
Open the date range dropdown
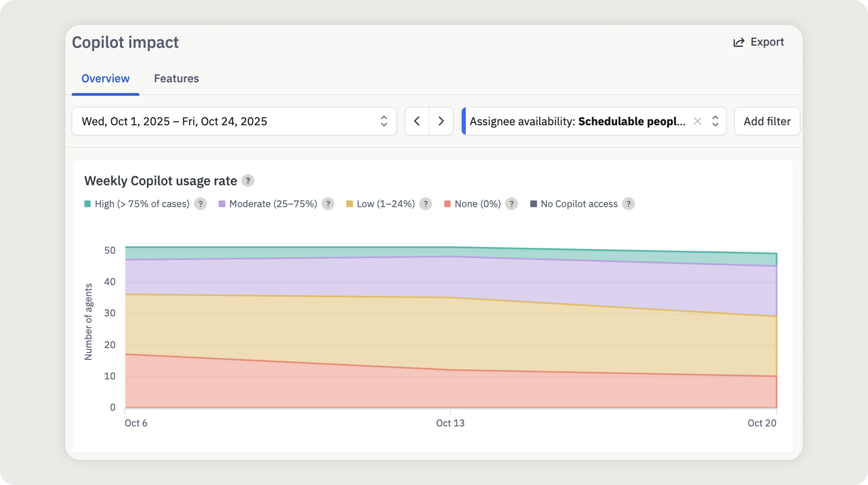[x=234, y=121]
